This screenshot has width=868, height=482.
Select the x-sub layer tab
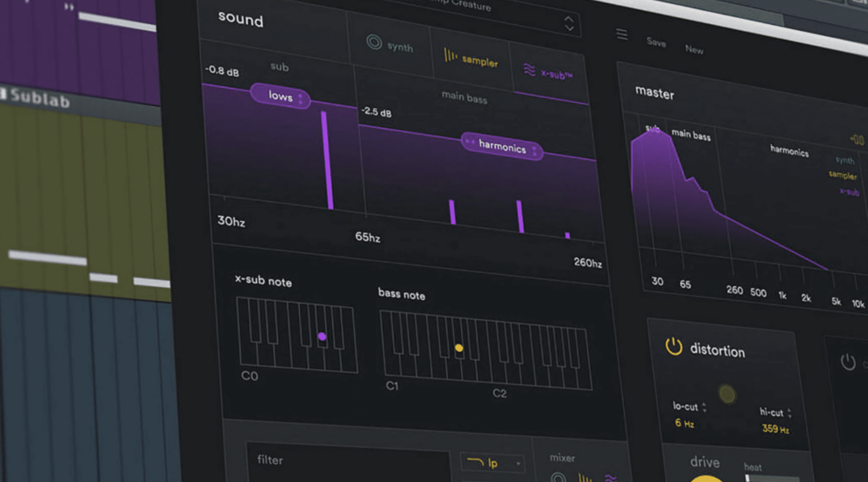pos(548,72)
